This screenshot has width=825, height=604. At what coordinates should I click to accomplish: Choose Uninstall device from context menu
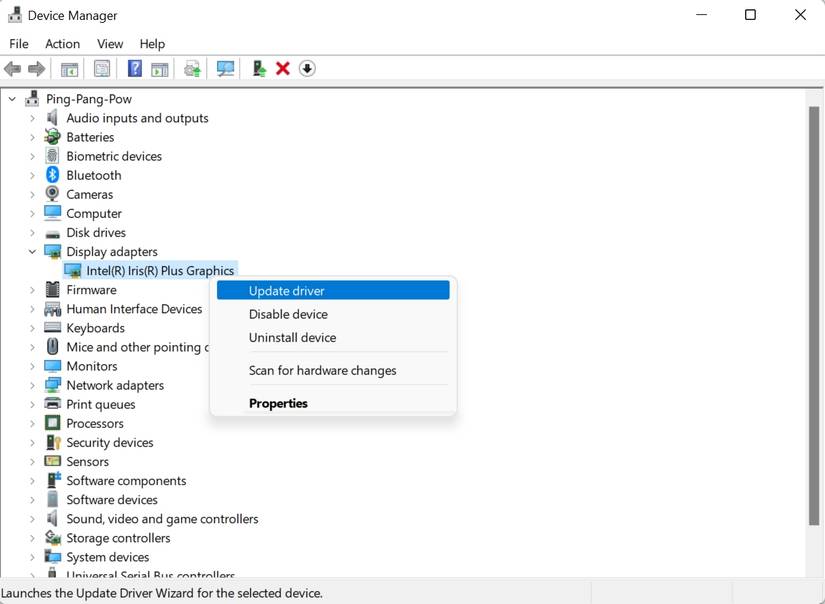click(x=333, y=337)
